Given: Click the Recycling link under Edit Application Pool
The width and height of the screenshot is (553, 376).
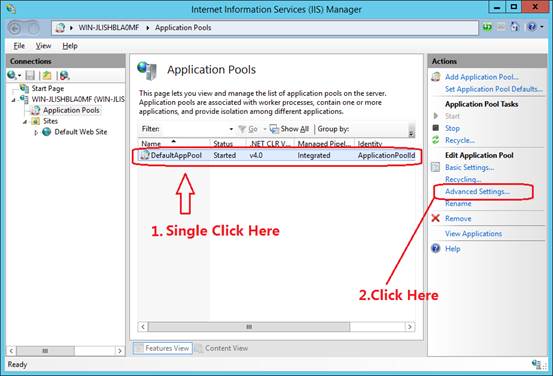Looking at the screenshot, I should tap(463, 179).
